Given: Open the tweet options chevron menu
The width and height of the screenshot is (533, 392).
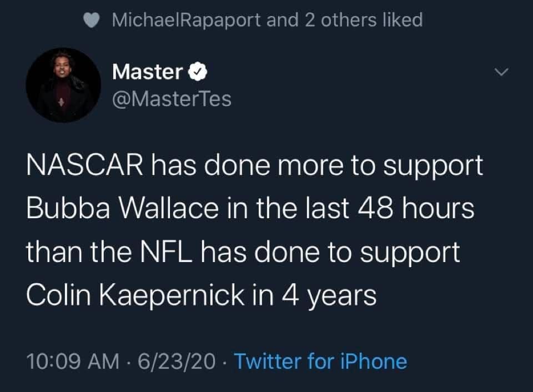Looking at the screenshot, I should 501,73.
